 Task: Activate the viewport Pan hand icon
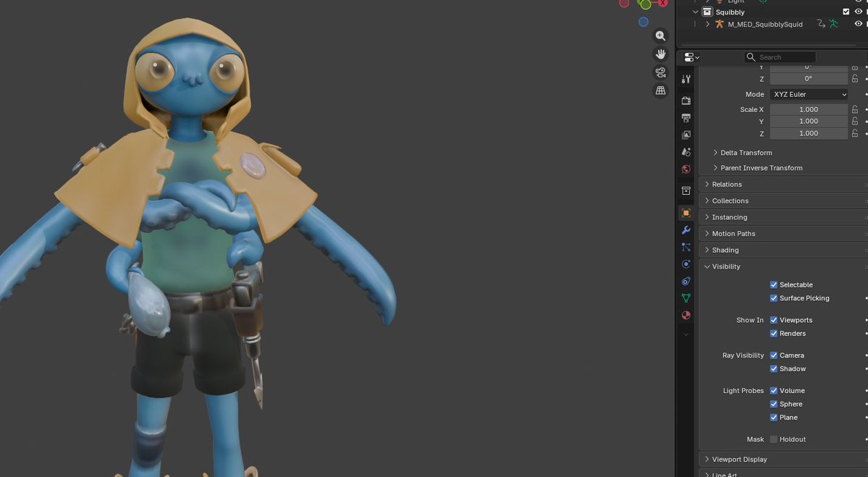(660, 54)
